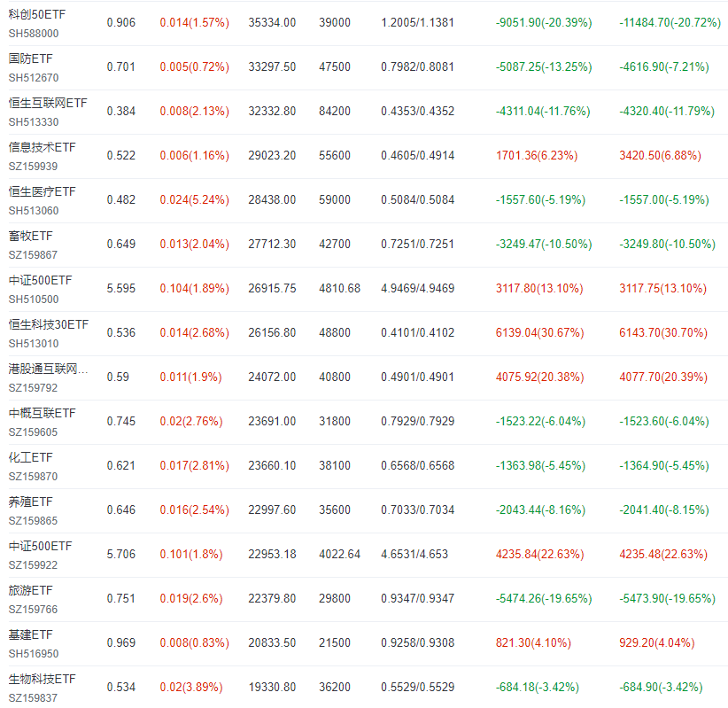This screenshot has height=708, width=728.
Task: Select the change 0.005(0.72%)
Action: (x=195, y=66)
